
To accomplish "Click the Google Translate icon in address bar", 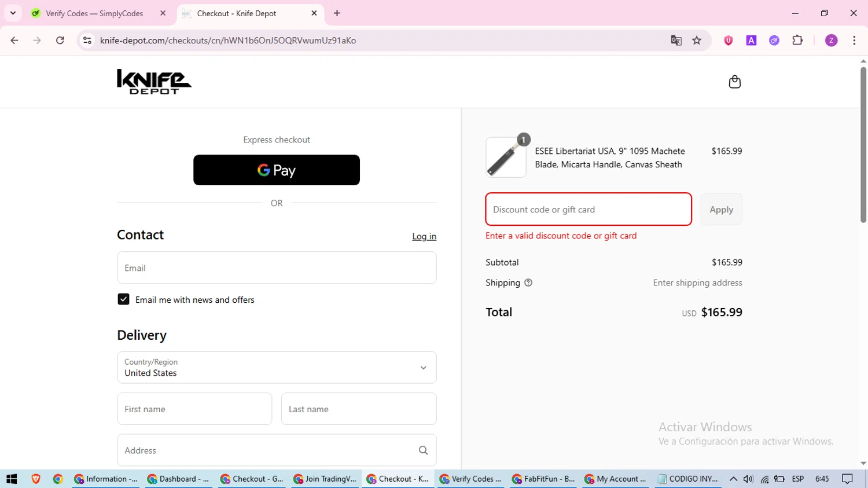I will coord(676,41).
